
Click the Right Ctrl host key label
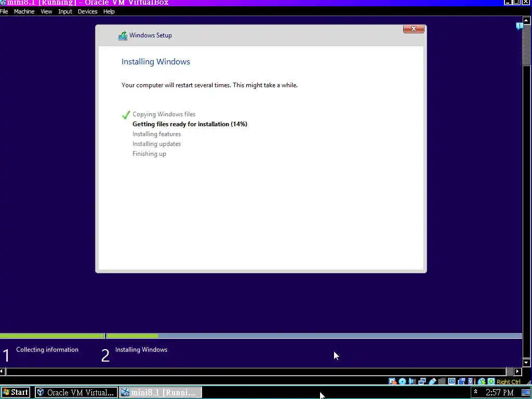(508, 382)
